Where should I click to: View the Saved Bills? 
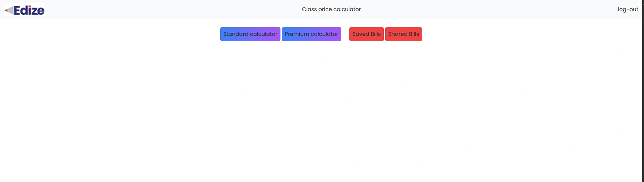(x=366, y=34)
